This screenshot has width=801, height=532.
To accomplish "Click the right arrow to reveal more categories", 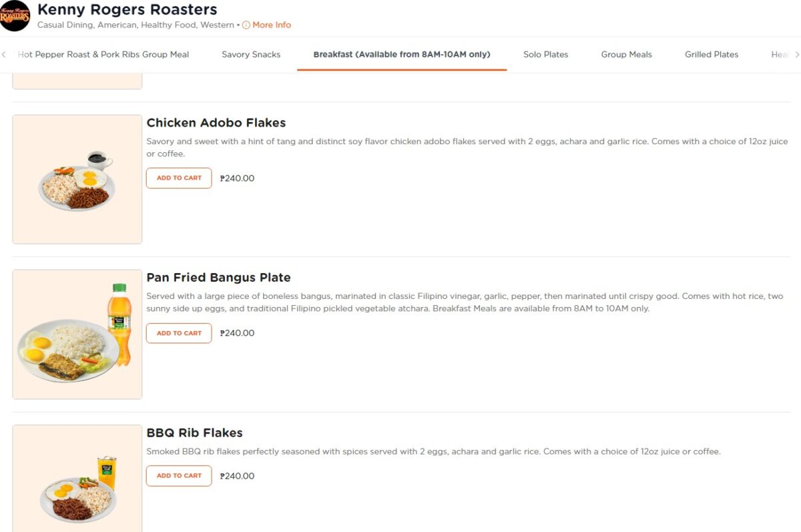I will [x=797, y=54].
